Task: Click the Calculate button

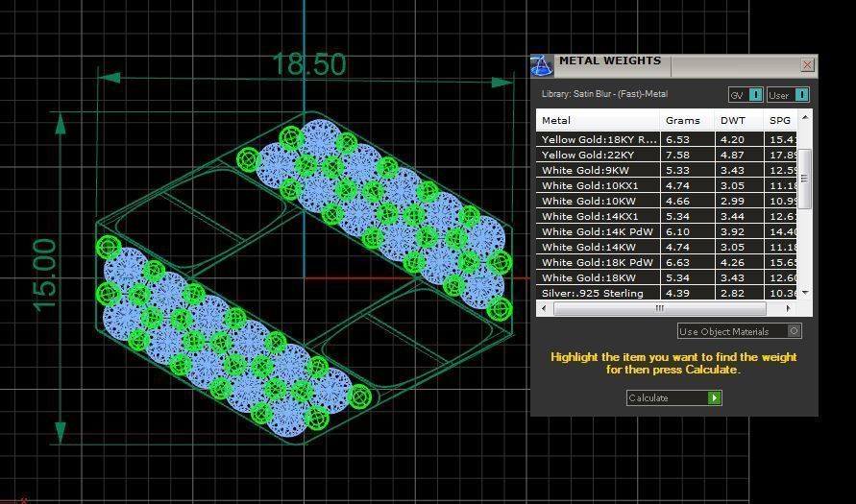Action: 674,397
